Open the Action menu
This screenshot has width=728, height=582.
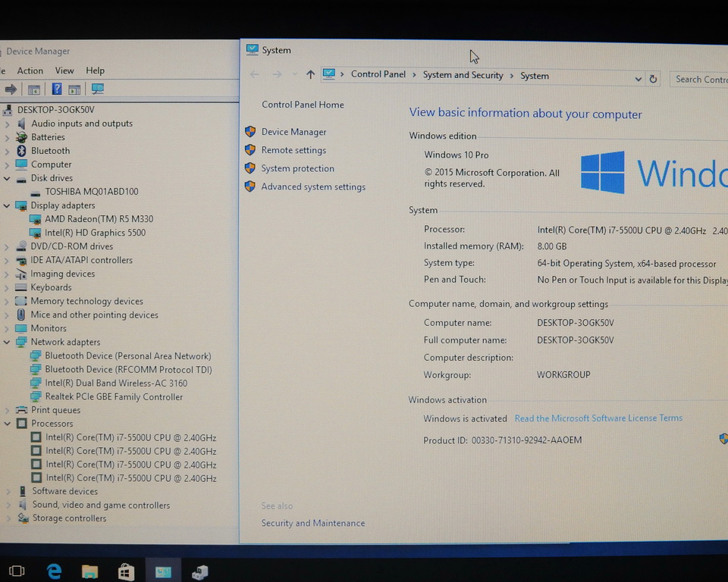(x=30, y=70)
